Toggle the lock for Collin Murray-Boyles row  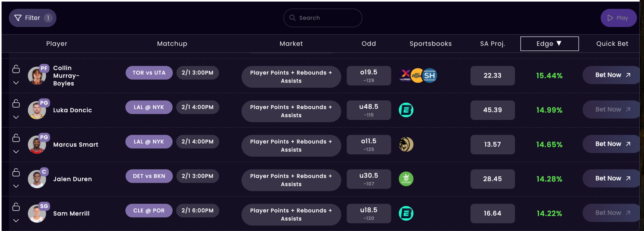pos(16,69)
